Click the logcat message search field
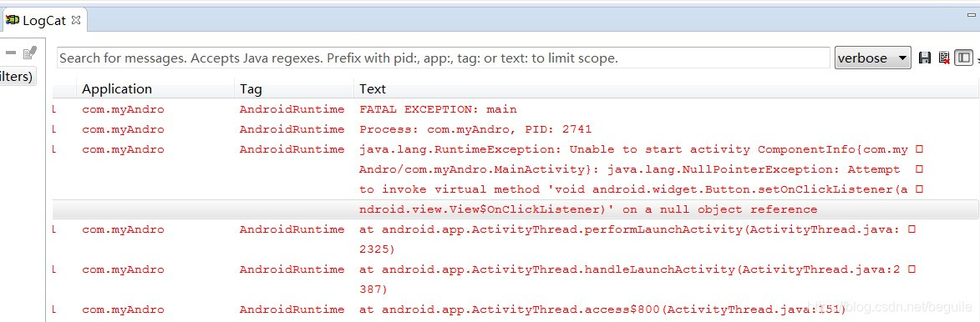The height and width of the screenshot is (322, 980). [x=443, y=58]
